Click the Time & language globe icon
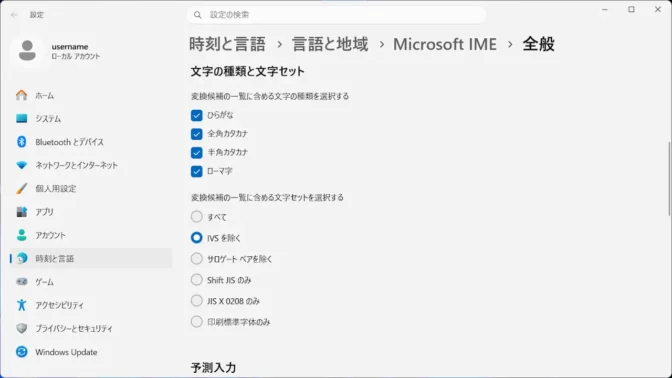The image size is (672, 378). coord(21,258)
